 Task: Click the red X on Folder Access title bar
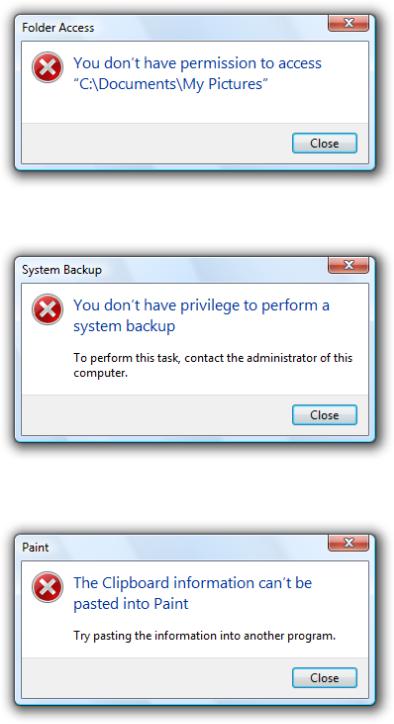pos(349,23)
